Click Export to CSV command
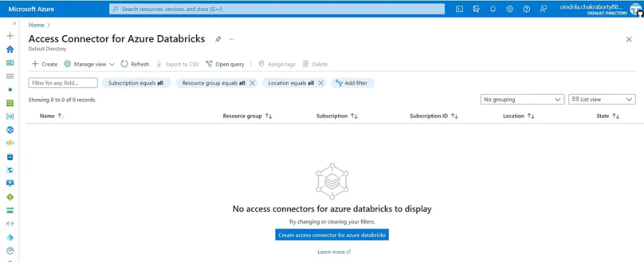 click(178, 64)
